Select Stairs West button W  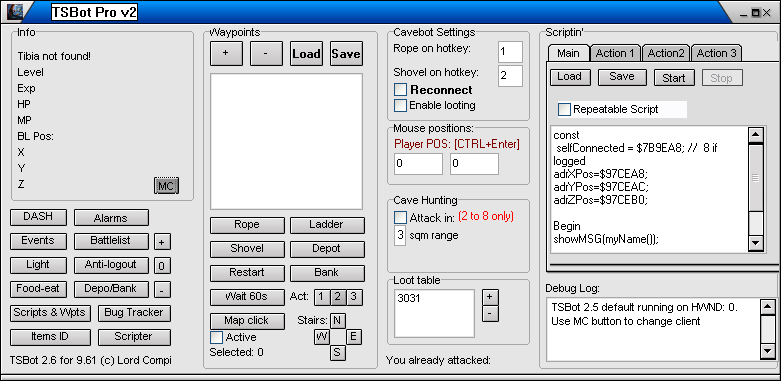(x=322, y=337)
